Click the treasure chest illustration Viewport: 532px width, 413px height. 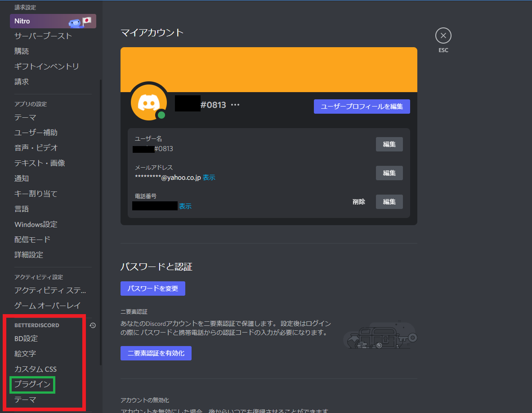[x=380, y=335]
